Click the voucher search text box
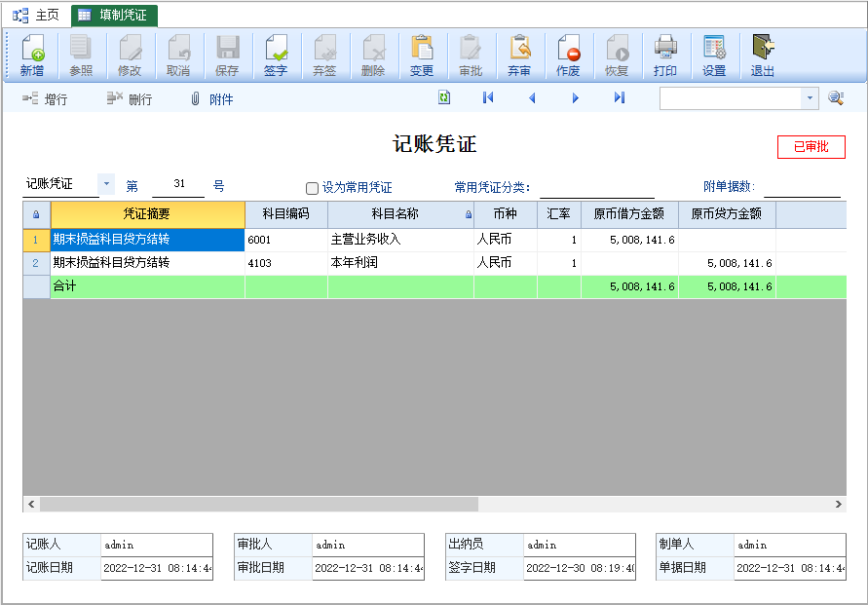This screenshot has height=605, width=868. [x=731, y=98]
